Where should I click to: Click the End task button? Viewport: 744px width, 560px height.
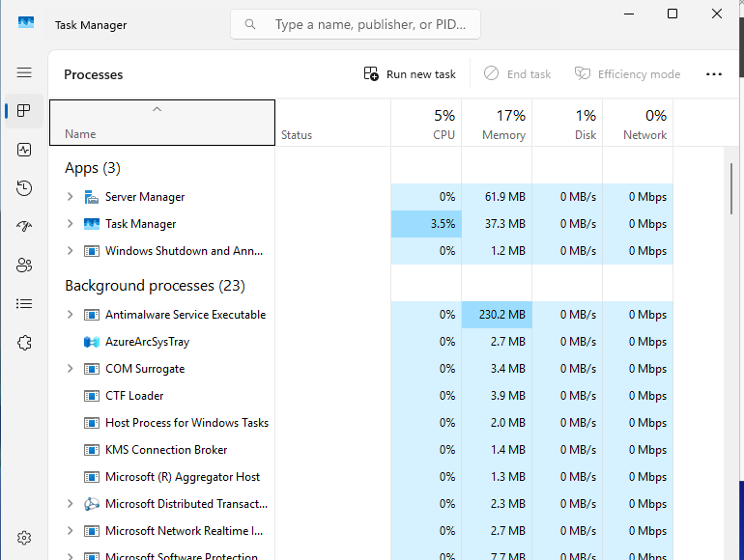click(x=517, y=74)
